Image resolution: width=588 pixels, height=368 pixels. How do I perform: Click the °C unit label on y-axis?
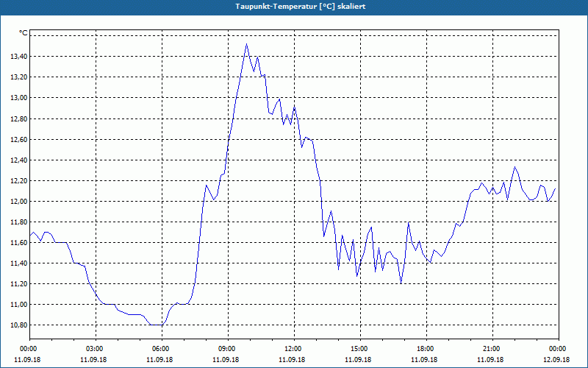pyautogui.click(x=24, y=33)
